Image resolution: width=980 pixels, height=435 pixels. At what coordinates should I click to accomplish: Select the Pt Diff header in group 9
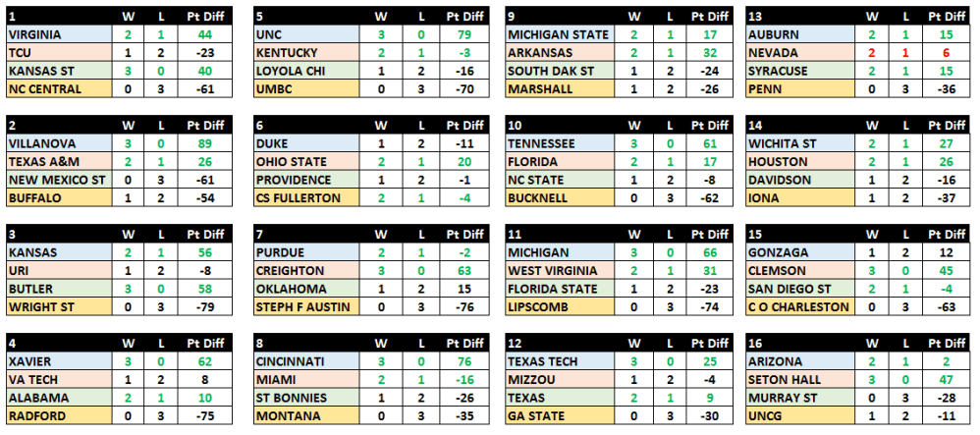[x=708, y=17]
